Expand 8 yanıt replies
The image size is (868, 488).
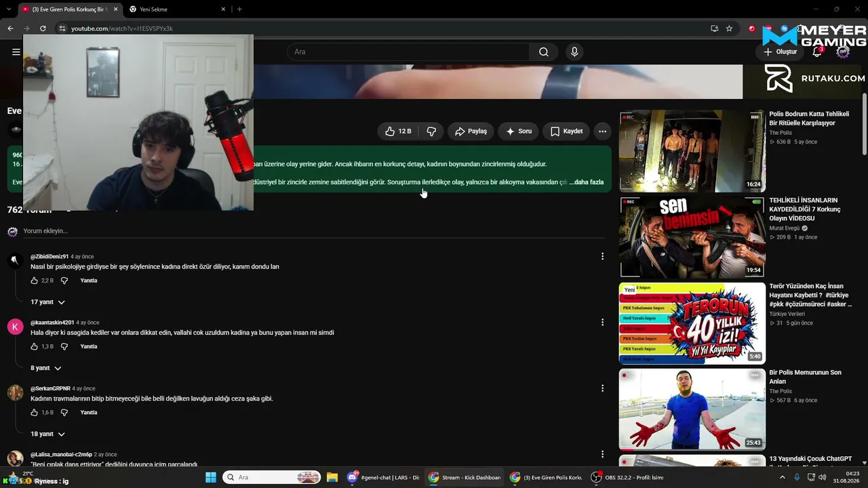coord(46,368)
